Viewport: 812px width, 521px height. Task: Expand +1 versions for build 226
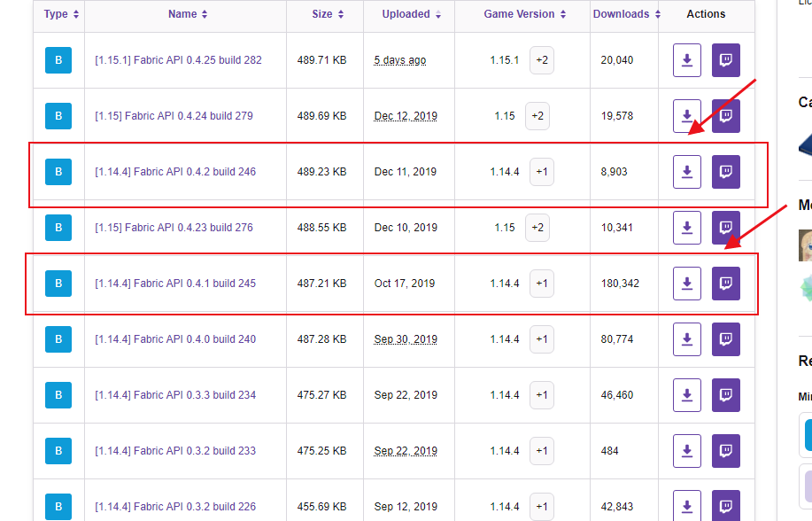pyautogui.click(x=542, y=507)
